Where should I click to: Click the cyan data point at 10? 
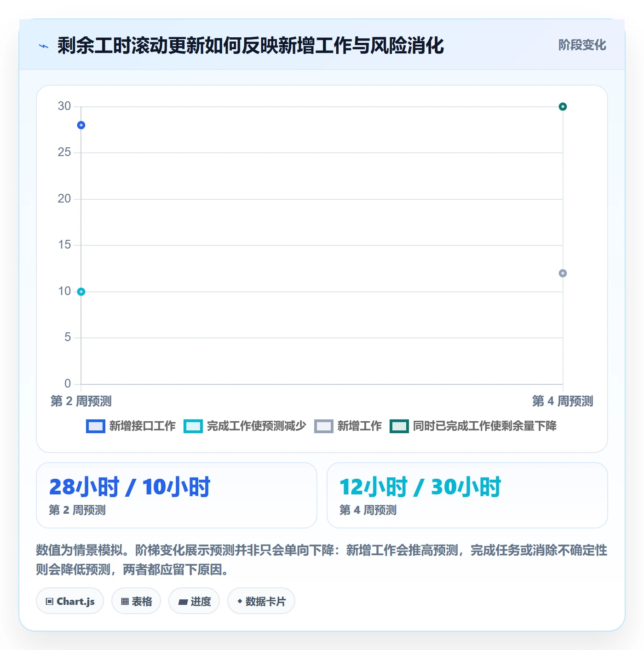(x=81, y=291)
